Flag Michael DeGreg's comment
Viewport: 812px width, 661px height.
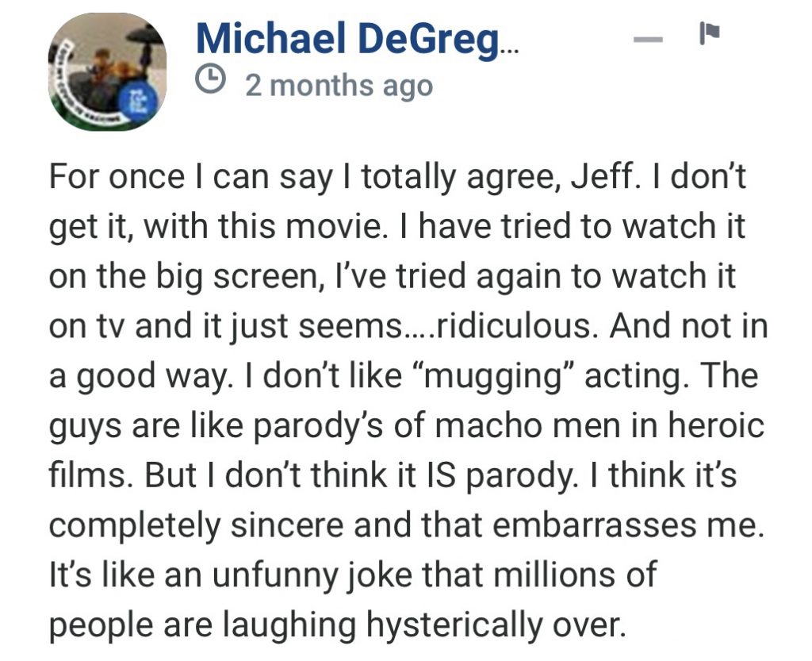[x=708, y=34]
